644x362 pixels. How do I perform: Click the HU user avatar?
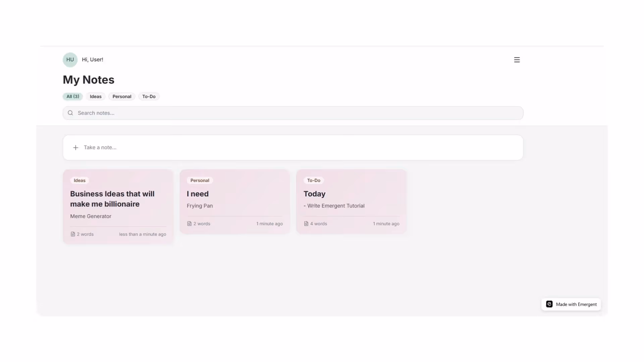pyautogui.click(x=70, y=60)
